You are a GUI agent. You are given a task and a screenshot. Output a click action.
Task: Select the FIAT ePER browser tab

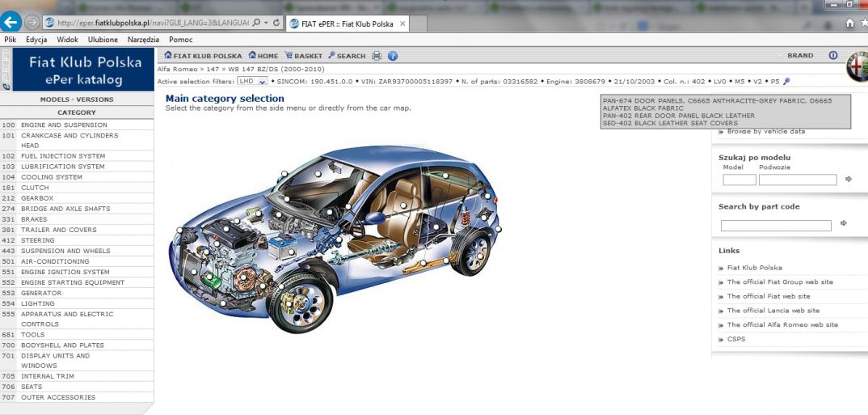347,23
